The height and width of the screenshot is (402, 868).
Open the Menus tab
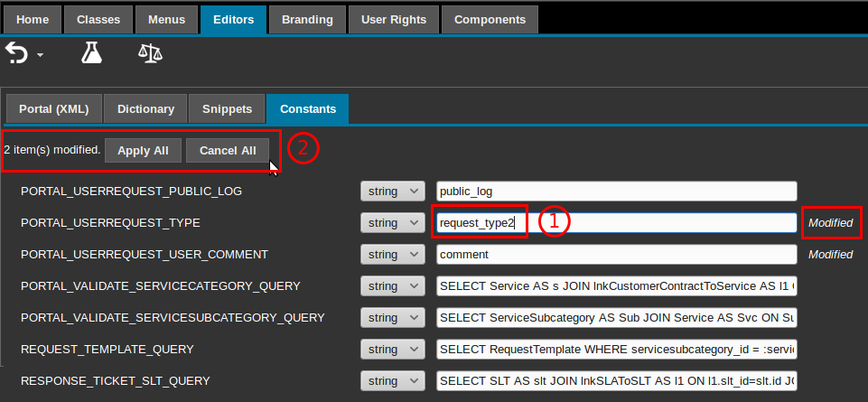166,19
